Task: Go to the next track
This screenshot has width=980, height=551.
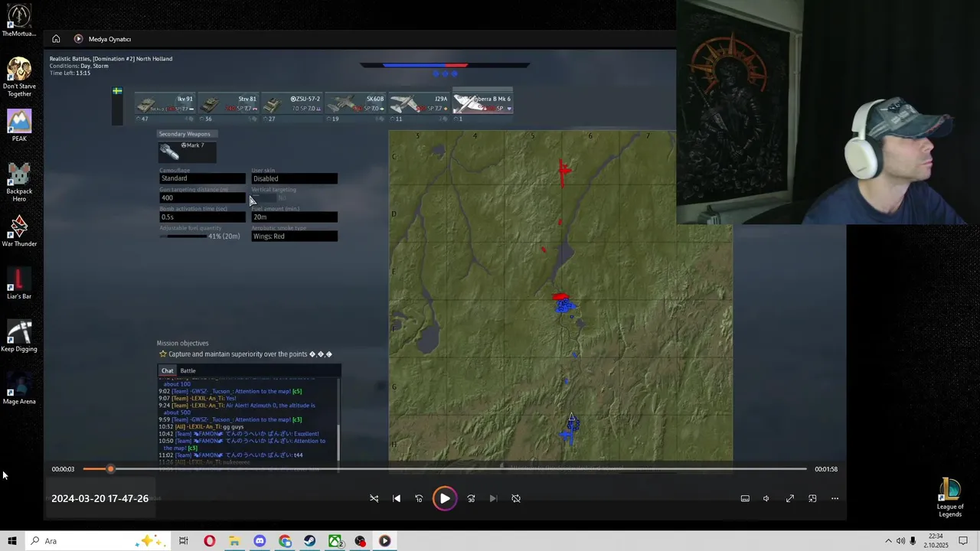Action: (493, 498)
